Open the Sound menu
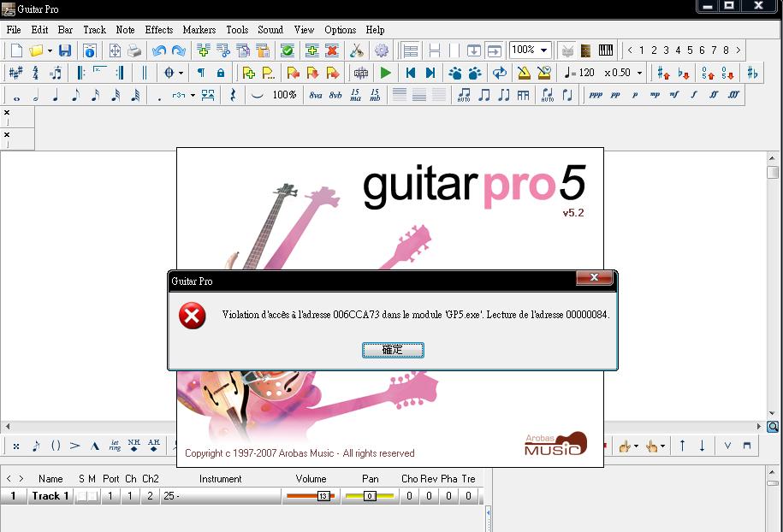783x532 pixels. click(x=270, y=30)
